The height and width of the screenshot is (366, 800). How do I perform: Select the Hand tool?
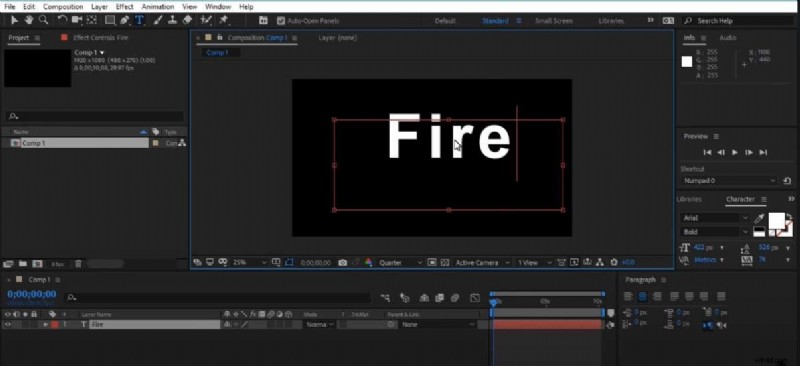pos(29,20)
